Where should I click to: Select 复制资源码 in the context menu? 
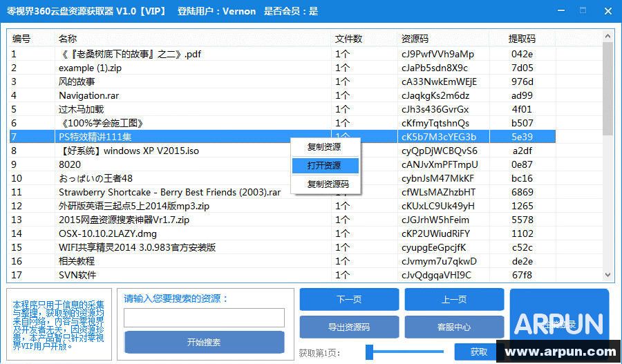[x=328, y=184]
